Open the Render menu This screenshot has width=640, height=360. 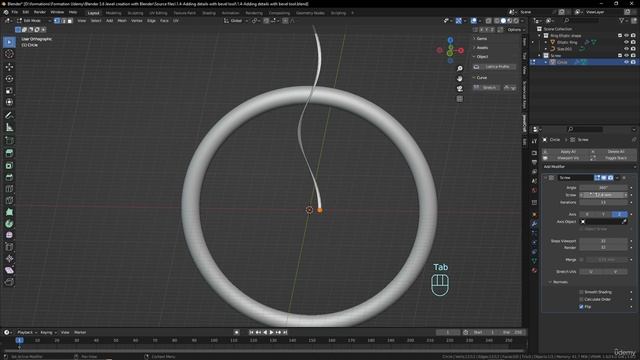pyautogui.click(x=40, y=12)
